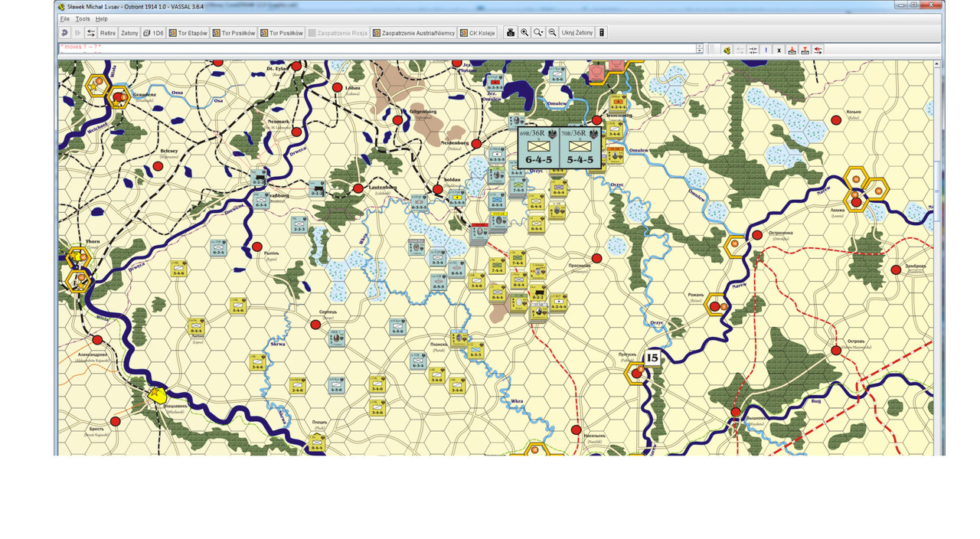Click the black X icon in chat toolbar
This screenshot has height=539, width=980.
tap(779, 50)
